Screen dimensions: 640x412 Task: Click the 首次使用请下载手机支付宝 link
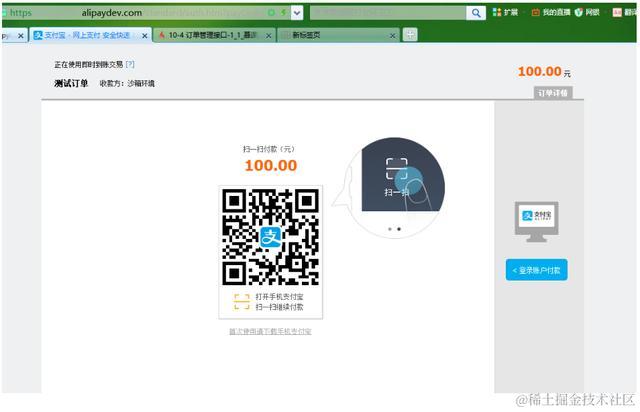[x=270, y=331]
